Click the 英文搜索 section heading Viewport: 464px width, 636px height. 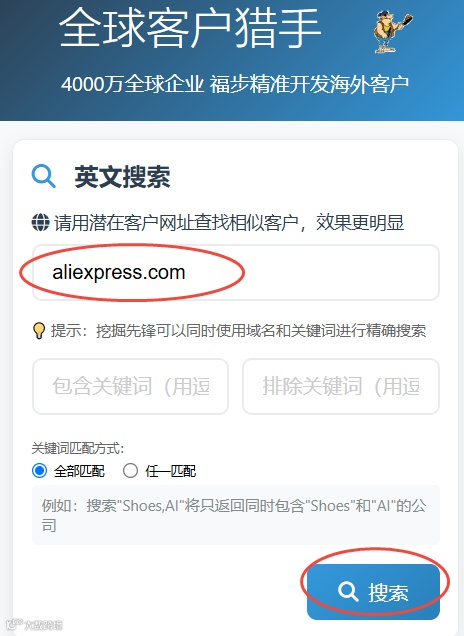122,177
